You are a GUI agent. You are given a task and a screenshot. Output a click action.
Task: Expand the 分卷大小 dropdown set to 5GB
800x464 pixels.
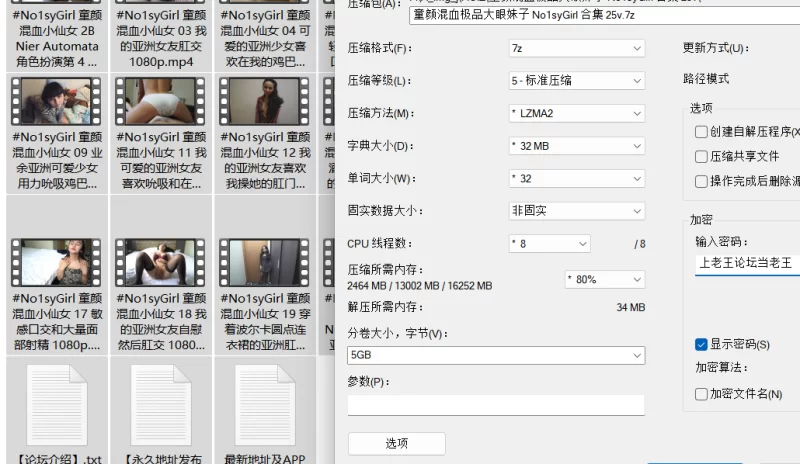[496, 355]
